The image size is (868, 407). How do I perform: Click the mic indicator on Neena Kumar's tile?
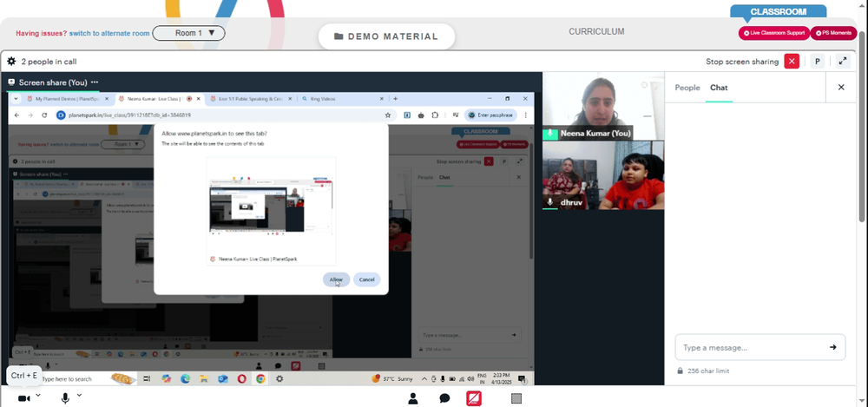(549, 134)
